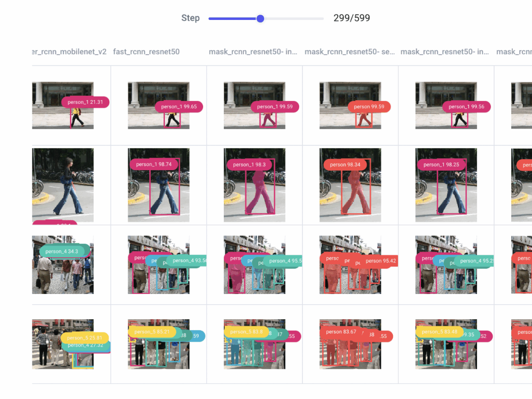Open crowd street image under fast_rcnn_resnet50 column

pyautogui.click(x=159, y=265)
